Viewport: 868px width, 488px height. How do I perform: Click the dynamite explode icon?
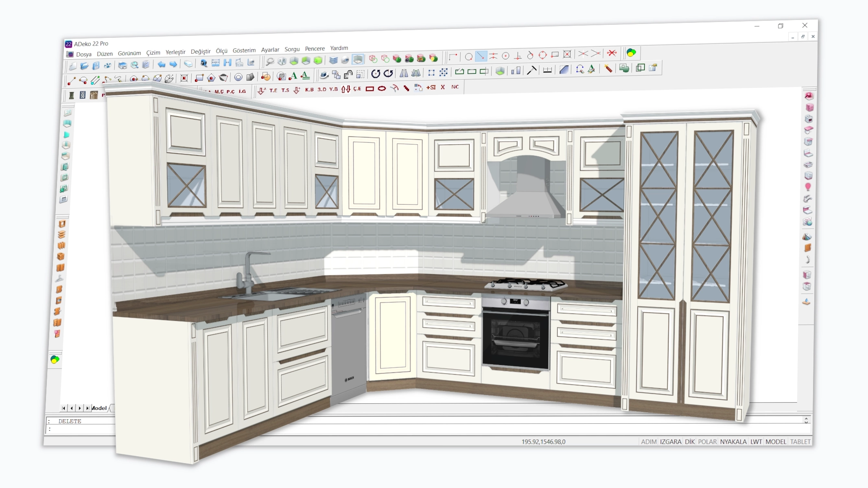(608, 69)
